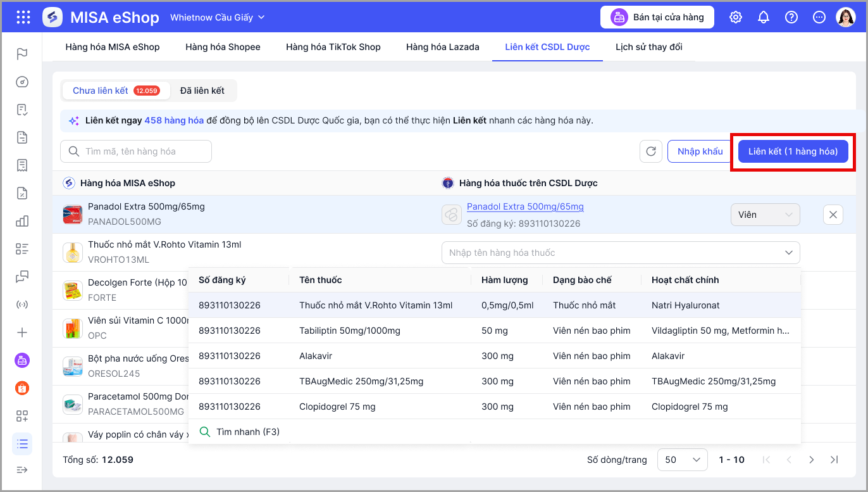The width and height of the screenshot is (868, 492).
Task: Switch to Hàng hóa TikTok Shop tab
Action: tap(333, 47)
